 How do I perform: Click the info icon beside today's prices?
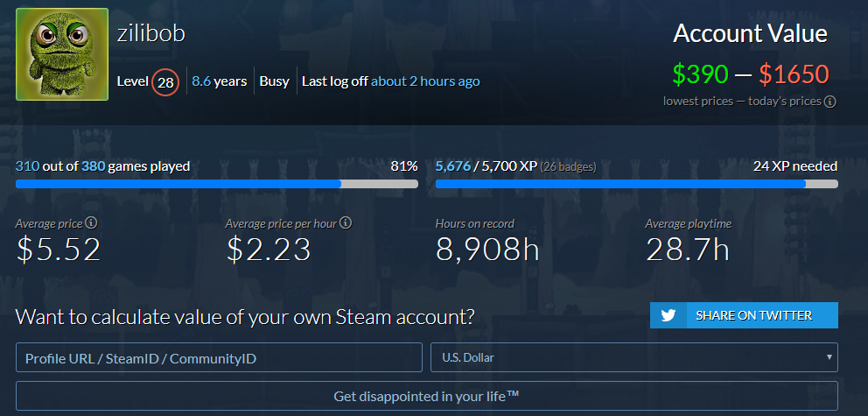829,102
